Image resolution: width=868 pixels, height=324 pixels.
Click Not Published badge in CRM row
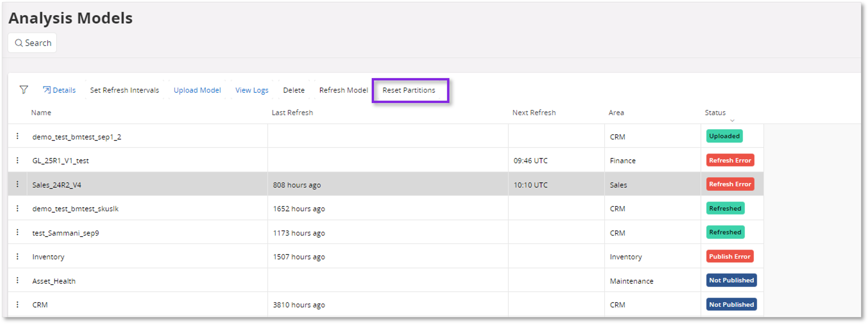point(731,304)
